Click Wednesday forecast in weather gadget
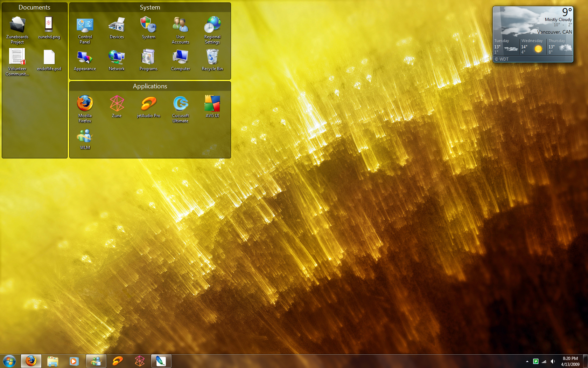This screenshot has width=588, height=368. click(533, 47)
